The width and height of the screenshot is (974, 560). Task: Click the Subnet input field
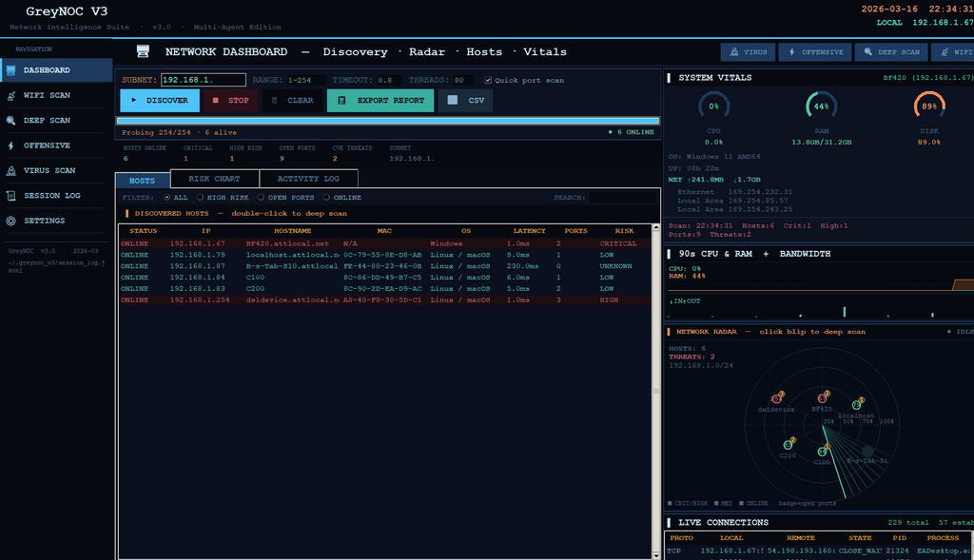[x=203, y=81]
